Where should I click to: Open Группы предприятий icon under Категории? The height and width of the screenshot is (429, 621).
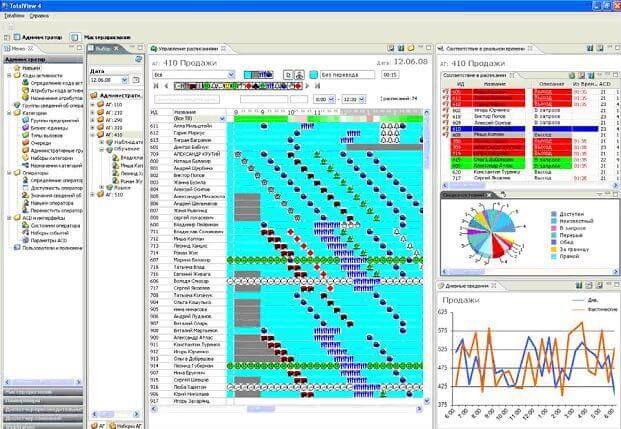(25, 120)
